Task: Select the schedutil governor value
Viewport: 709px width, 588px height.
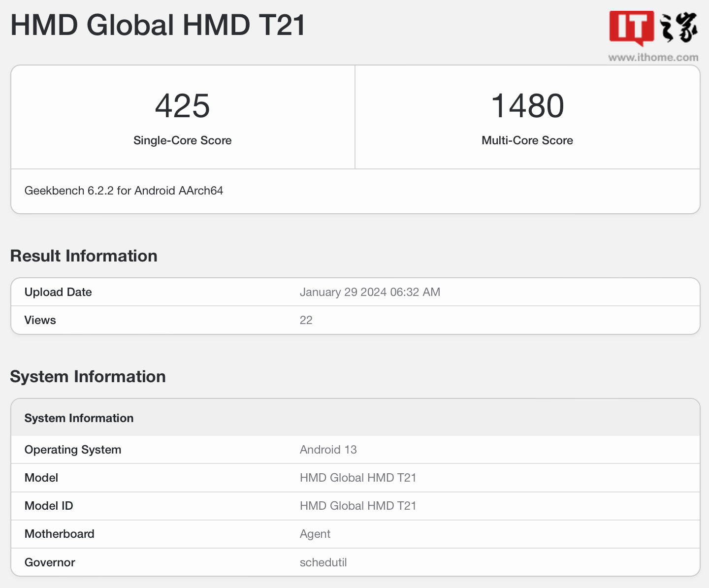Action: [x=323, y=562]
